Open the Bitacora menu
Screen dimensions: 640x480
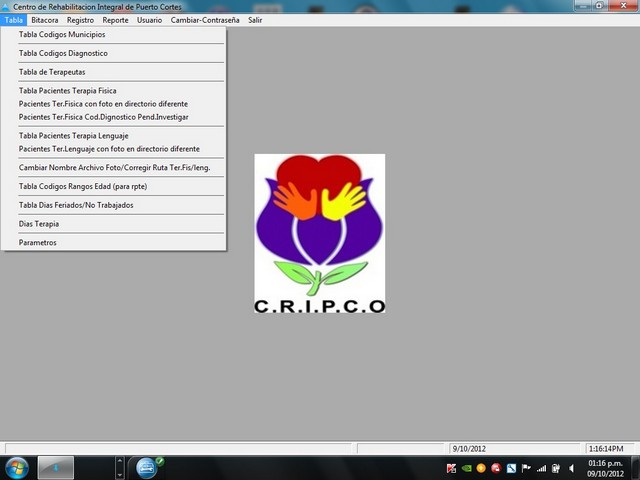44,20
